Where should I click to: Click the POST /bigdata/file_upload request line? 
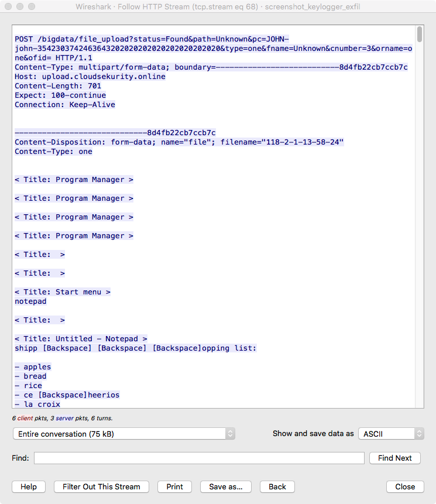click(214, 48)
